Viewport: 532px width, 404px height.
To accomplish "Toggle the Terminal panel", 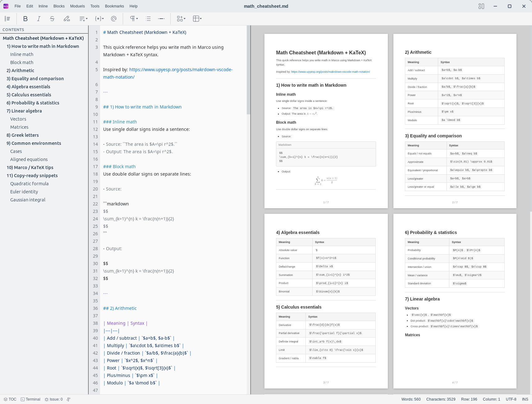I will tap(30, 399).
